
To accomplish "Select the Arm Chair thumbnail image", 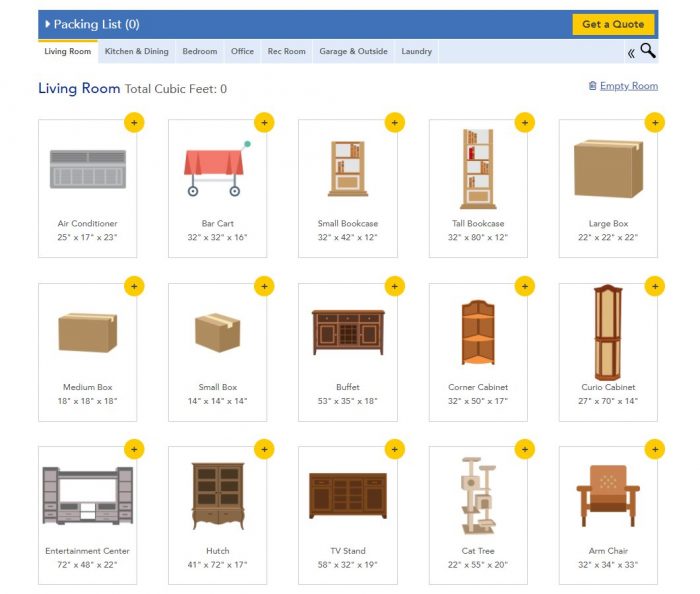I will click(608, 495).
